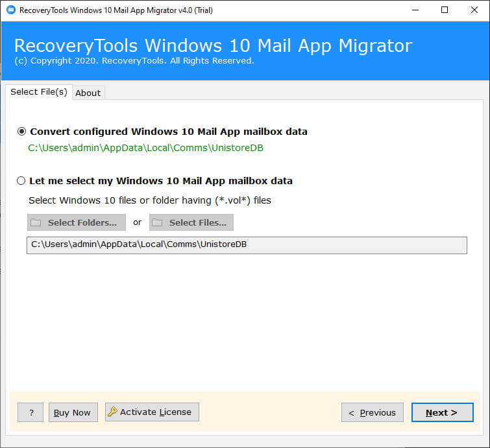Click the (*.vol*) files instruction label
Viewport: 490px width, 448px height.
coord(150,200)
